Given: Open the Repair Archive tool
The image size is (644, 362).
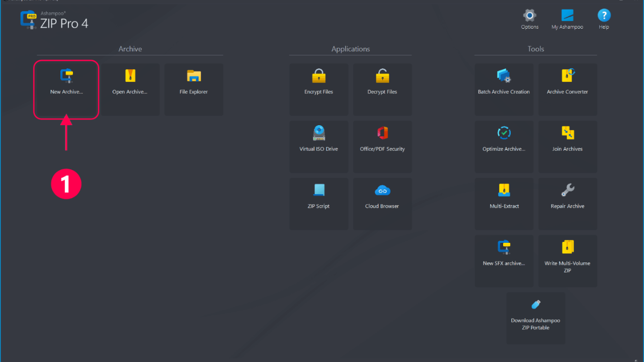Looking at the screenshot, I should tap(568, 204).
